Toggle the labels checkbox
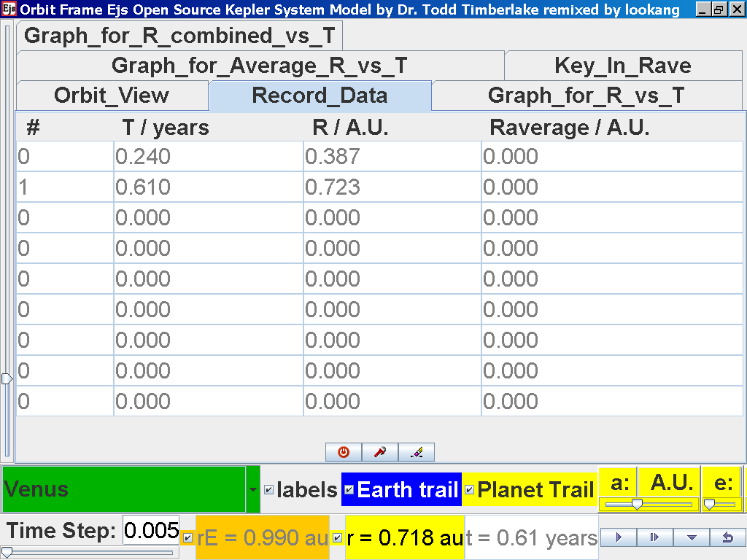747x560 pixels. click(x=269, y=490)
